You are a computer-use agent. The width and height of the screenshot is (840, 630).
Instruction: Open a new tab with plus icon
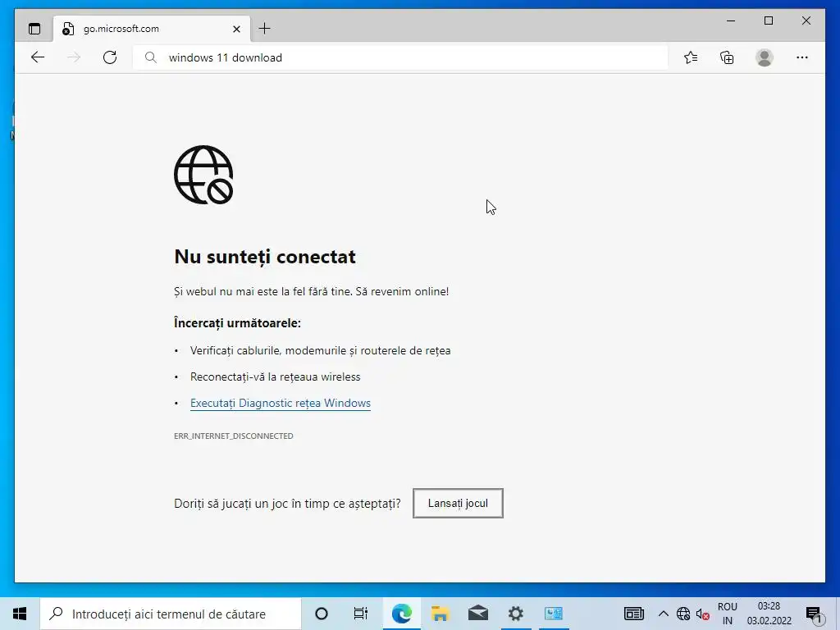265,29
